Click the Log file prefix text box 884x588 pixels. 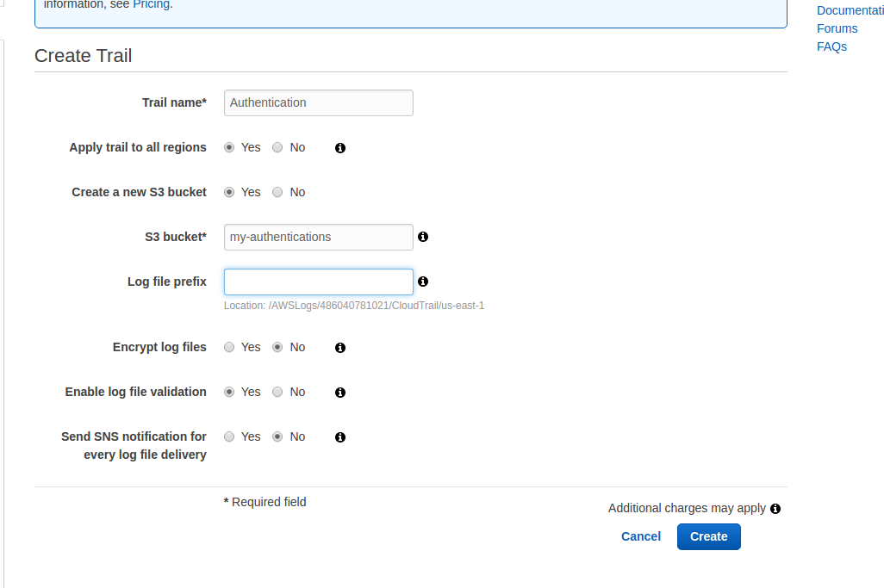(x=318, y=282)
